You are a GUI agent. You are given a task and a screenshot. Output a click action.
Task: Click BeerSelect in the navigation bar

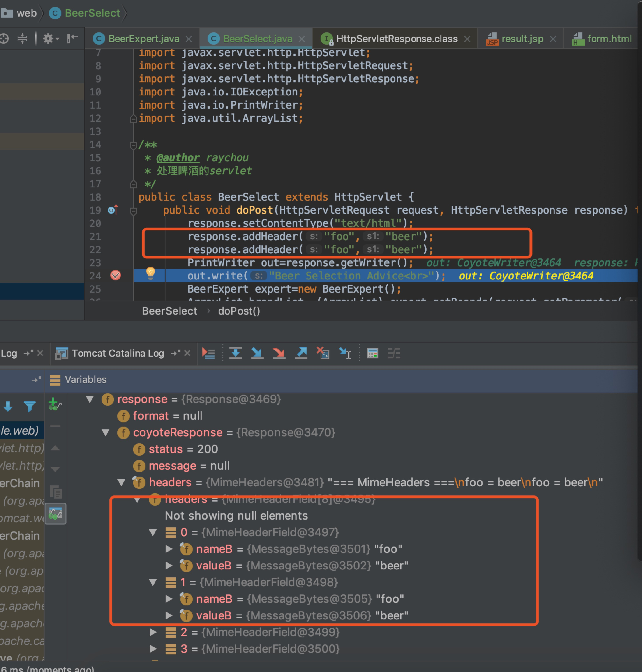pyautogui.click(x=92, y=13)
